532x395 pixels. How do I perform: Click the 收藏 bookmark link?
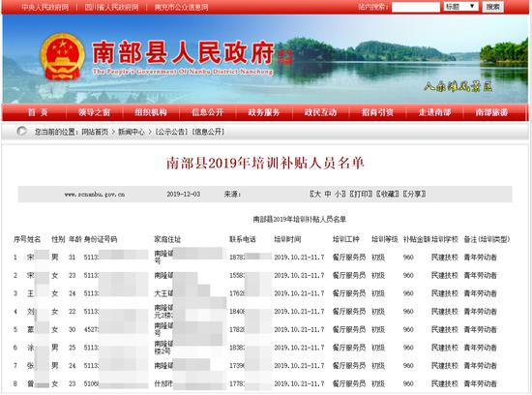point(388,194)
